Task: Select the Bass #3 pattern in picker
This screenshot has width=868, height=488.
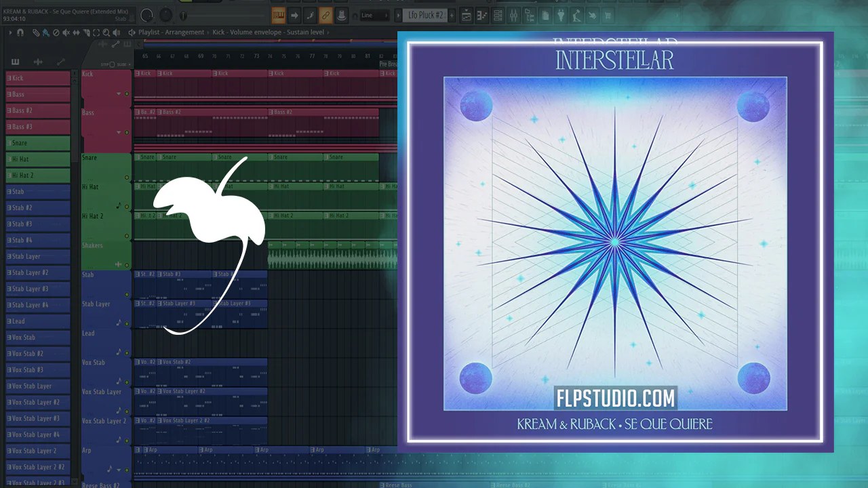Action: [x=38, y=127]
